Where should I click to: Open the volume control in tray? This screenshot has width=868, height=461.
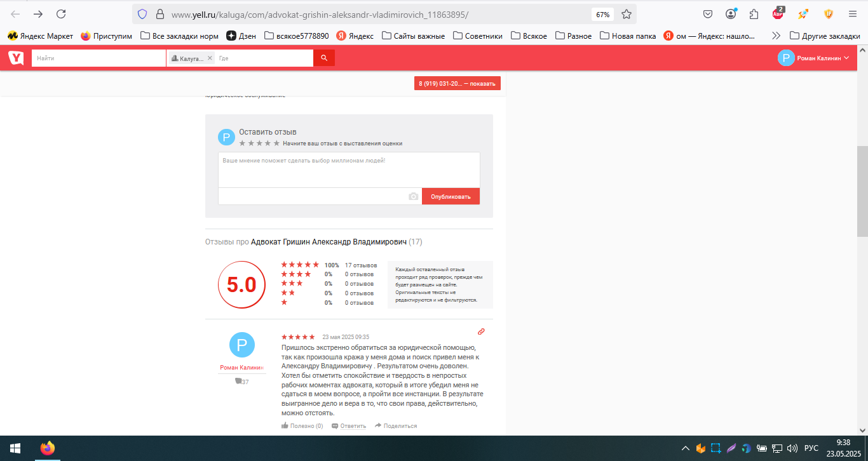point(792,448)
